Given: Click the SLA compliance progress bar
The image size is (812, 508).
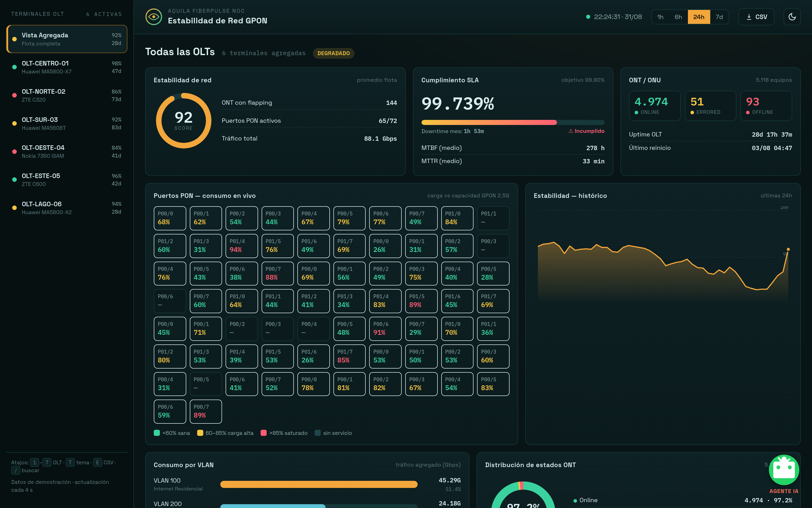Looking at the screenshot, I should (513, 122).
